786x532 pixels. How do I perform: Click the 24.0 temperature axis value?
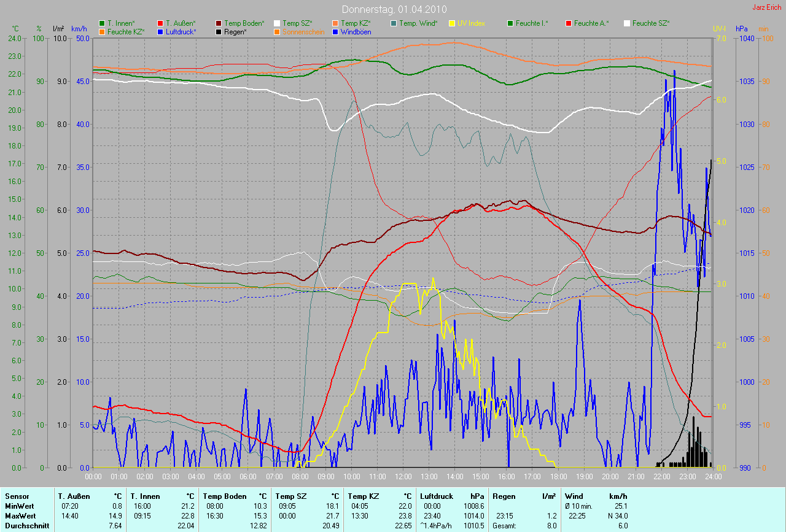(14, 38)
